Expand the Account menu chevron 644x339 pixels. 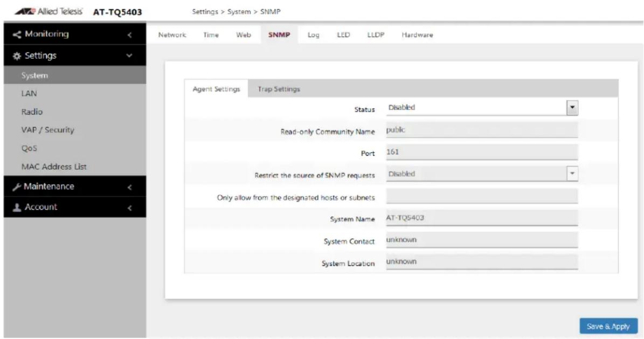coord(130,208)
